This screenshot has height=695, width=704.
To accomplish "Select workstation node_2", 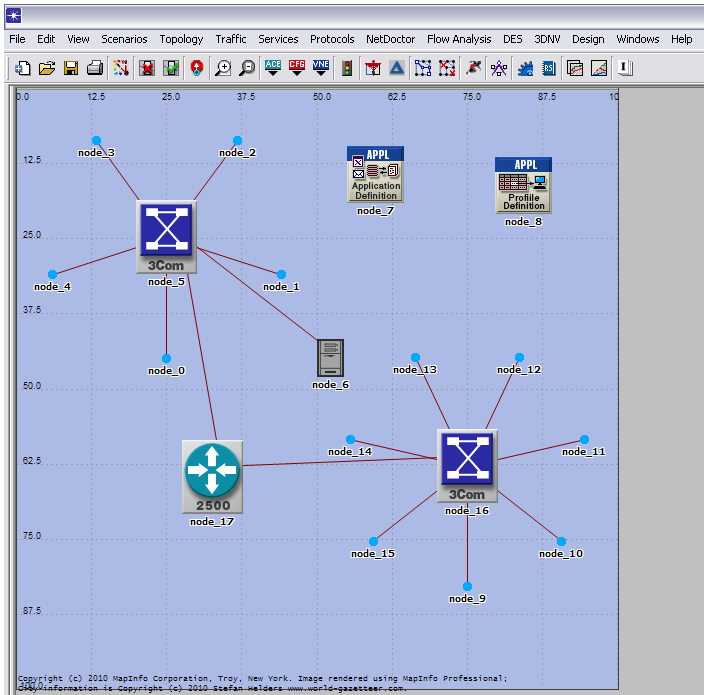I will [238, 141].
